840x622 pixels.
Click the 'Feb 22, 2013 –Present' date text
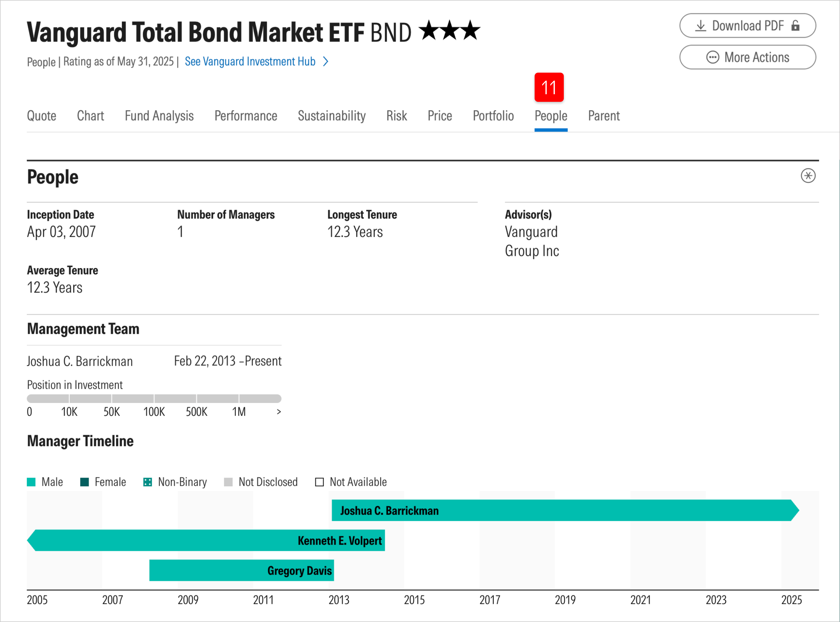(x=228, y=361)
